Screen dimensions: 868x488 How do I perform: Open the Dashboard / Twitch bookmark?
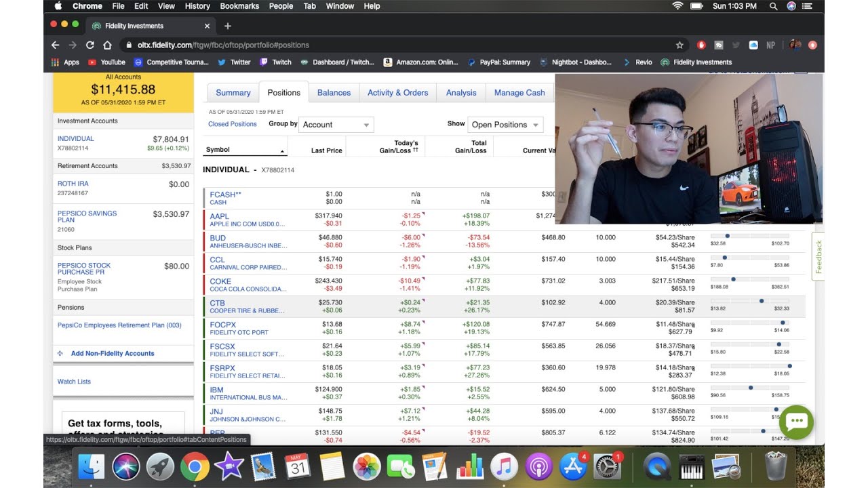coord(337,62)
